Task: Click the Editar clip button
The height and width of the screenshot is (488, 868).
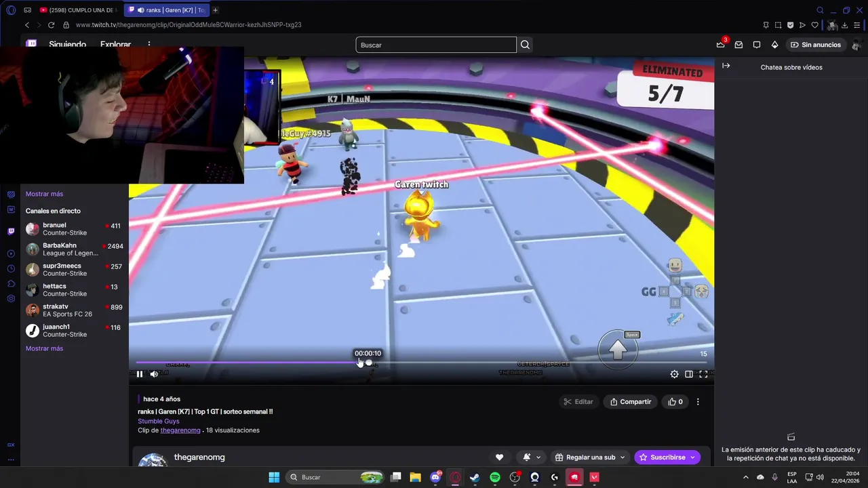Action: [578, 401]
